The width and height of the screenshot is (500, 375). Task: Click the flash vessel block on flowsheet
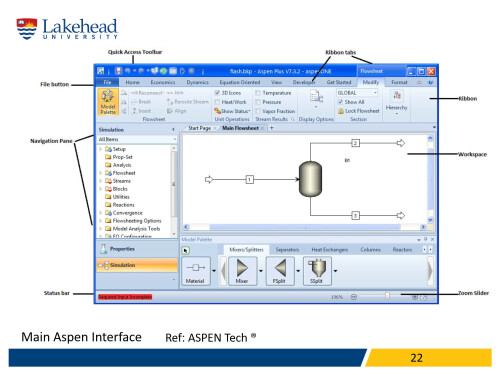310,179
